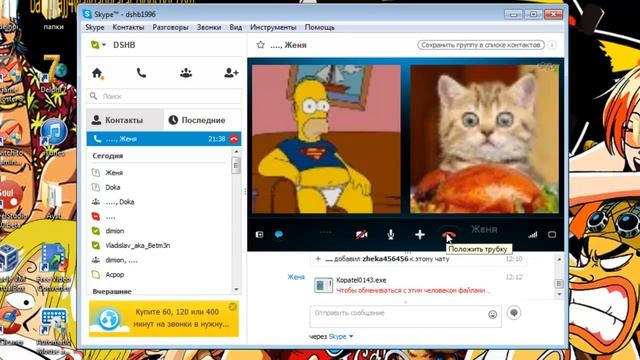640x360 pixels.
Task: Click scroll-up arrow of the contacts list
Action: click(236, 152)
